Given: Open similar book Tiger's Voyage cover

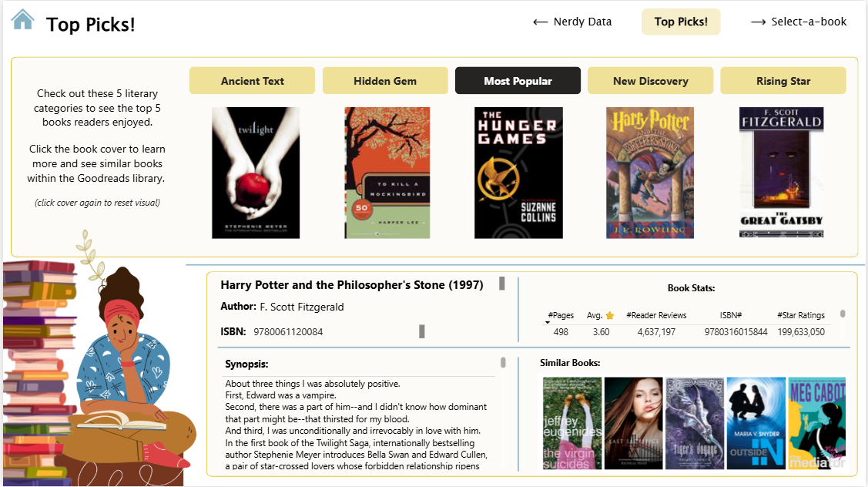Looking at the screenshot, I should pos(695,423).
